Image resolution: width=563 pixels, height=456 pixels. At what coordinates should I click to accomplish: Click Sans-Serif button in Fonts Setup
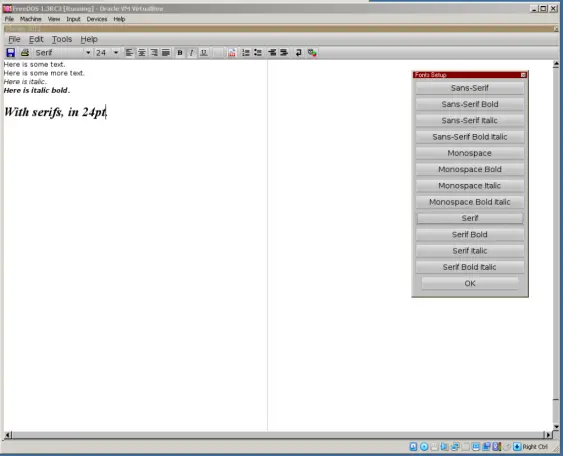[x=470, y=88]
